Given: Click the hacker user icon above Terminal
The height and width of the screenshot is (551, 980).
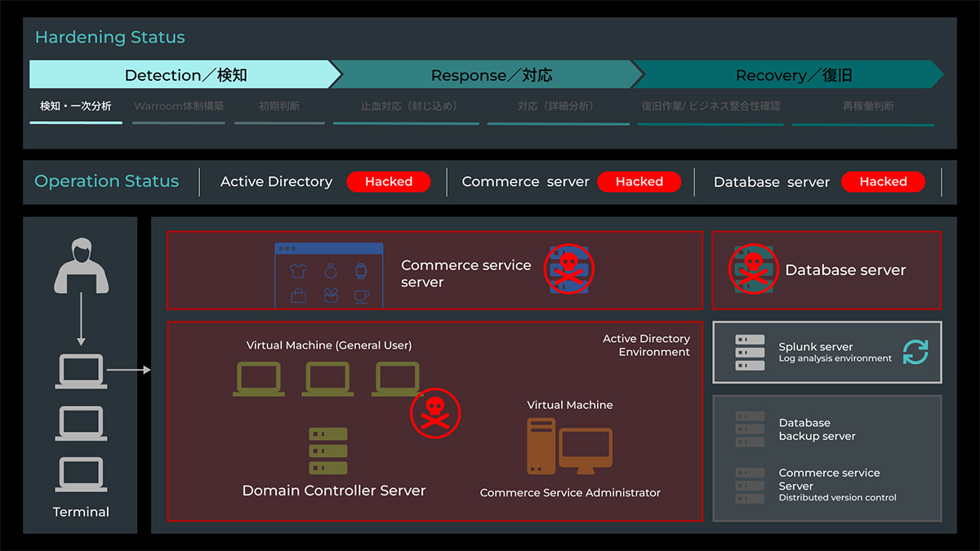Looking at the screenshot, I should (81, 265).
